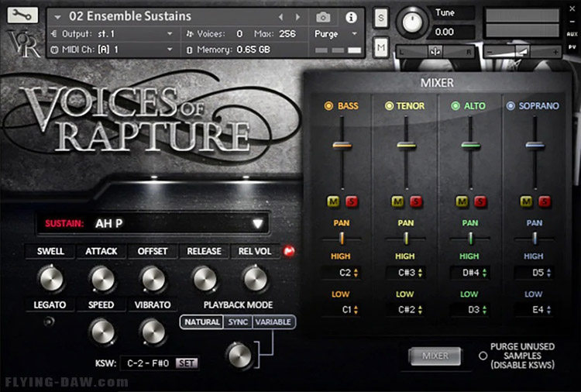Screen dimensions: 581x392
Task: Click the PV button at top right
Action: [572, 47]
